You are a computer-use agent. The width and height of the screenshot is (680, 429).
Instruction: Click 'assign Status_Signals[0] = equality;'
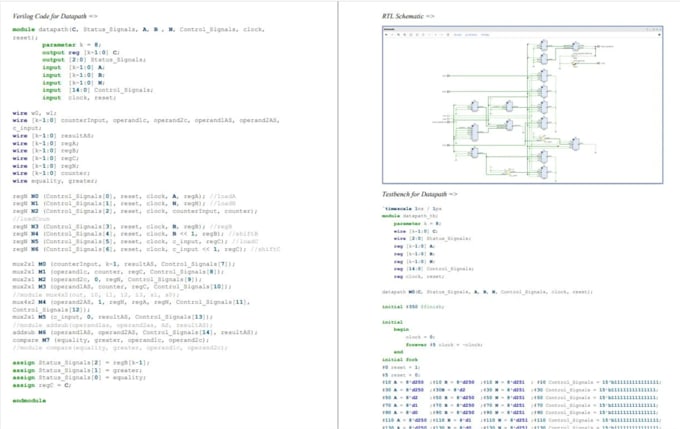pos(79,378)
